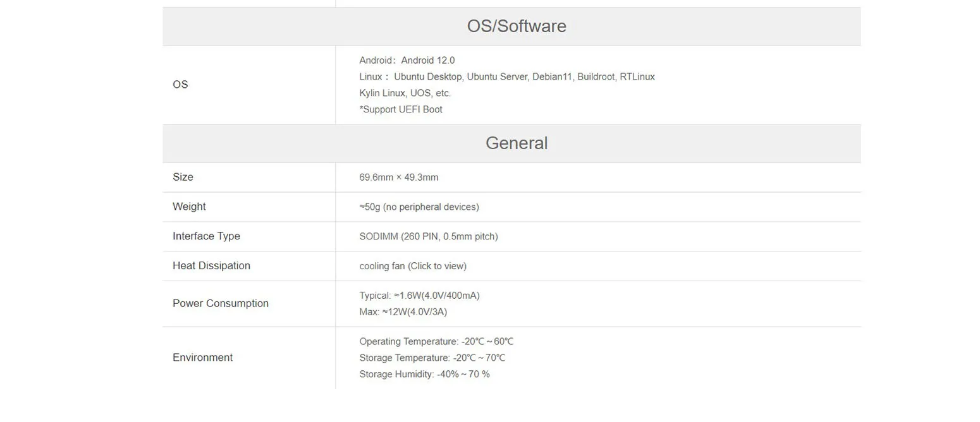Click the "Kylin Linux, UOS, etc." line

coord(405,93)
